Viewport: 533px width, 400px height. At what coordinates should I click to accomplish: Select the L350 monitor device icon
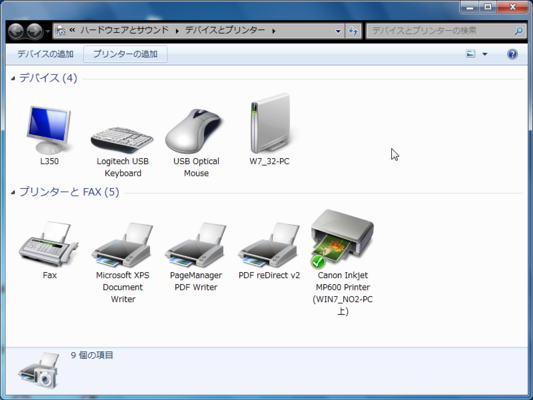(49, 130)
